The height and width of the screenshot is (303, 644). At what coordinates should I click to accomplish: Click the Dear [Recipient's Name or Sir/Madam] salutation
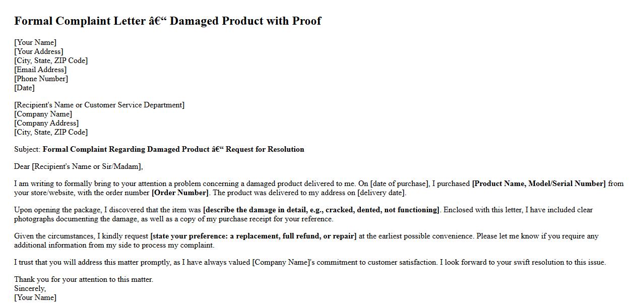[78, 166]
